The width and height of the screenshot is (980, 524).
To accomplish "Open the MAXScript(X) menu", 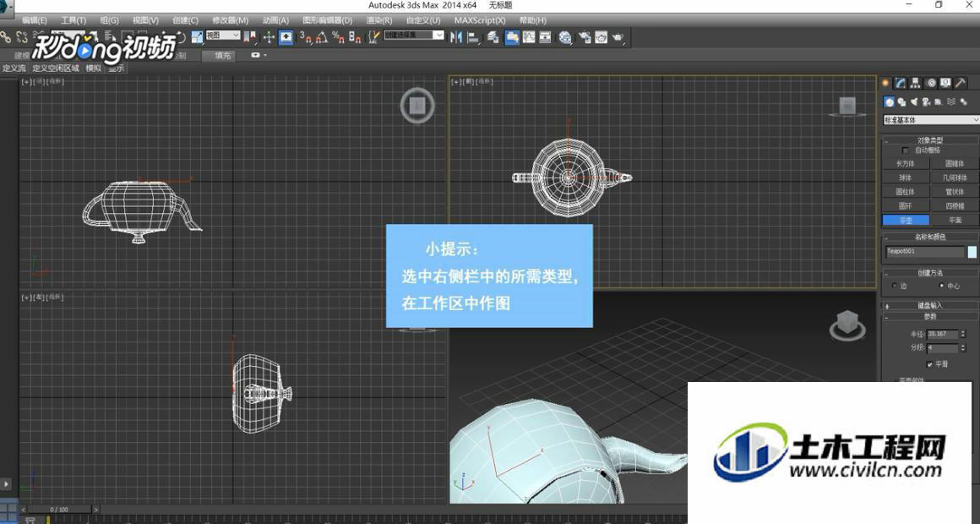I will 479,20.
